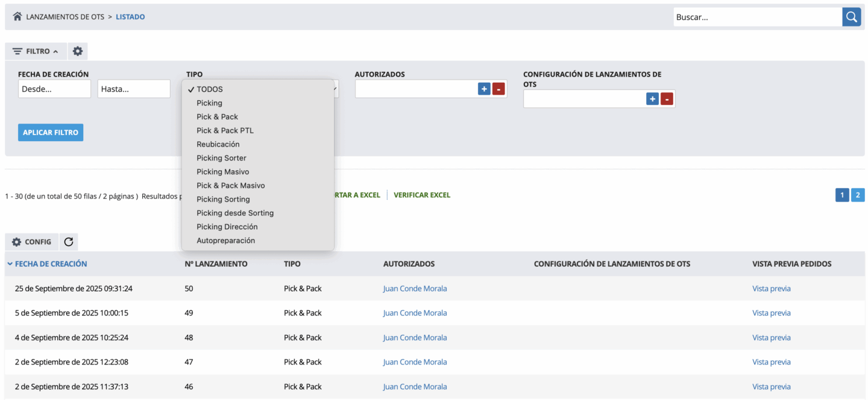
Task: Select TODOS option in Tipo dropdown
Action: (x=210, y=89)
